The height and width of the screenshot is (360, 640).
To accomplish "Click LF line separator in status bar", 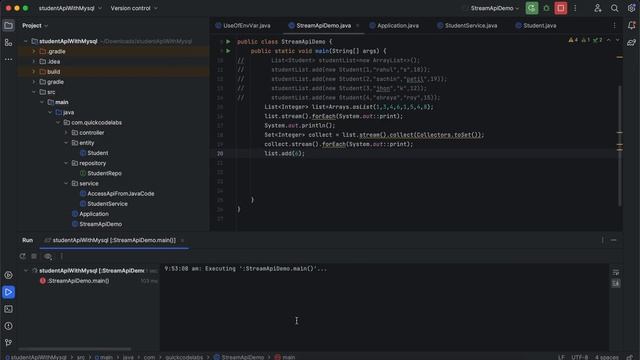I will 561,357.
